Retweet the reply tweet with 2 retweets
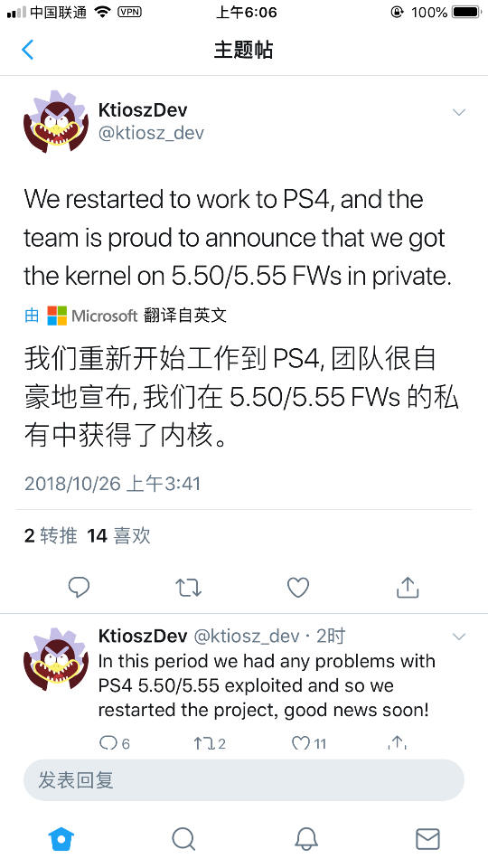 pos(210,743)
